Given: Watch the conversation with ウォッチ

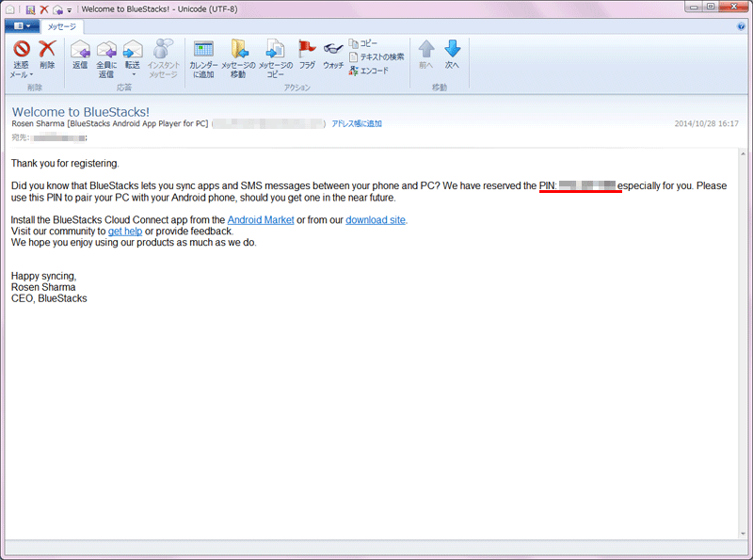Looking at the screenshot, I should pos(333,55).
